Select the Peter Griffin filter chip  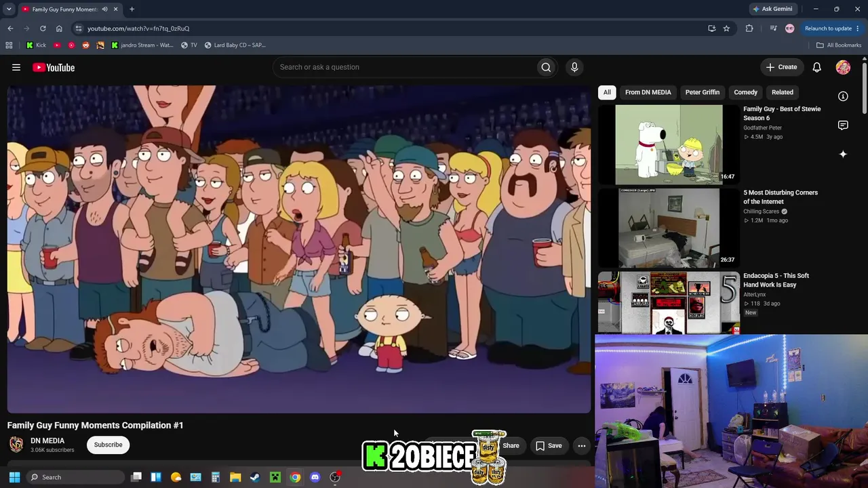pos(703,92)
